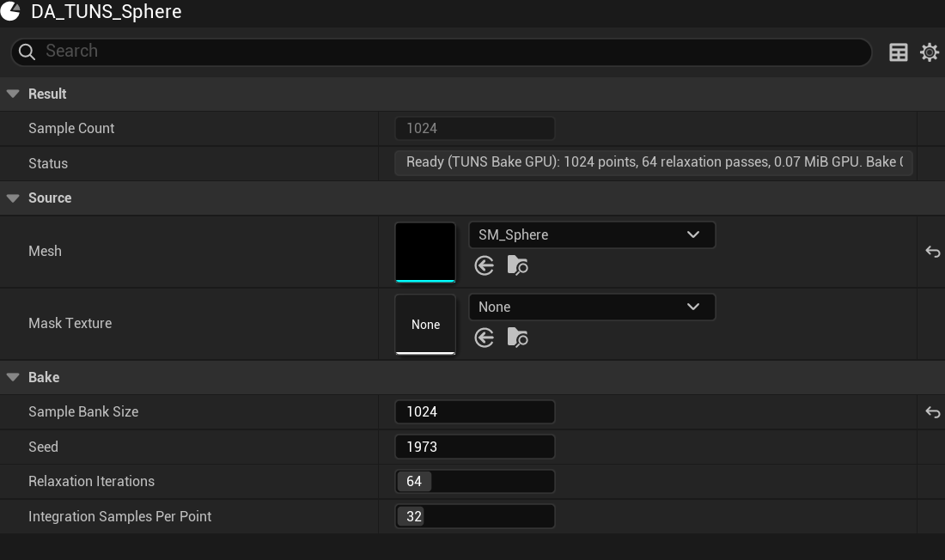
Task: Open details view settings gear
Action: 930,52
